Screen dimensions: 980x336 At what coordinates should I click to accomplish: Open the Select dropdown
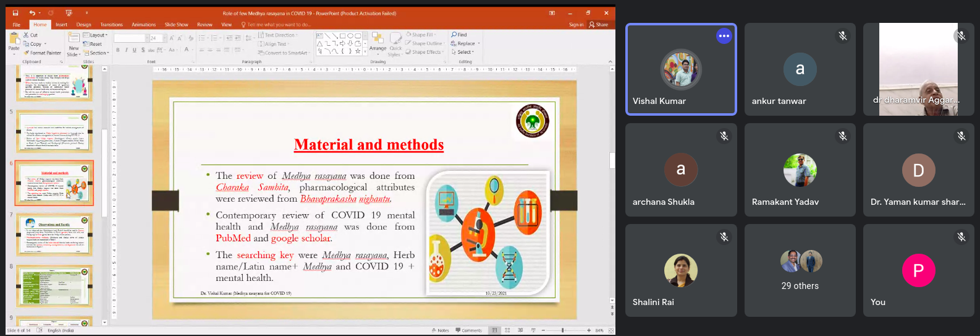[463, 52]
